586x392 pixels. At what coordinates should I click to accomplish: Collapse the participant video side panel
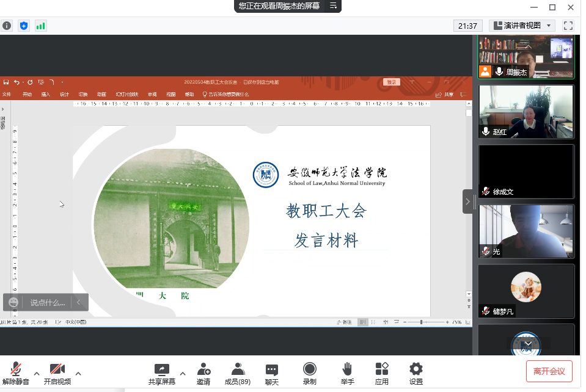(x=467, y=201)
